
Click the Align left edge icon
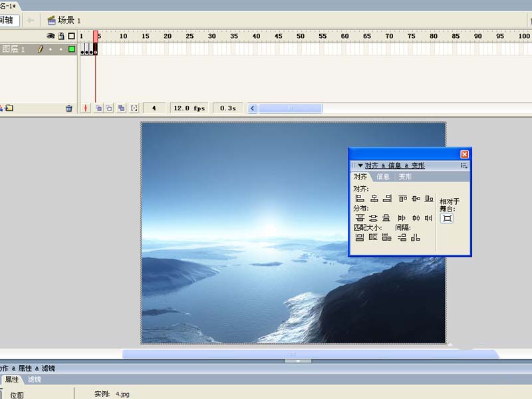pos(360,198)
